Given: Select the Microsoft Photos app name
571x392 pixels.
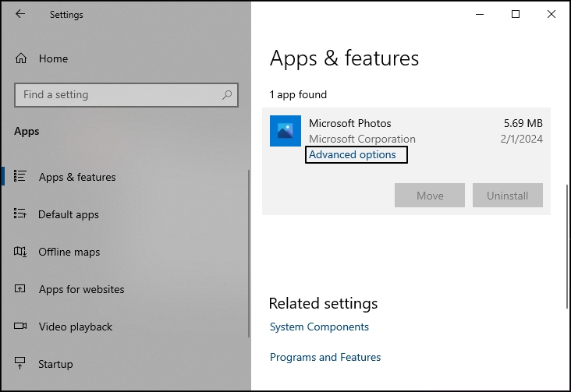Looking at the screenshot, I should tap(350, 123).
